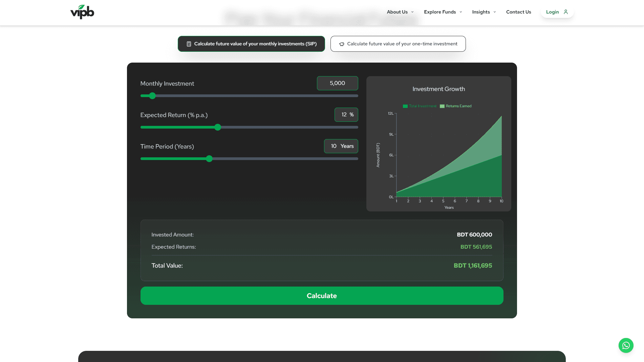The width and height of the screenshot is (644, 362).
Task: Open the Explore Funds menu
Action: click(443, 12)
